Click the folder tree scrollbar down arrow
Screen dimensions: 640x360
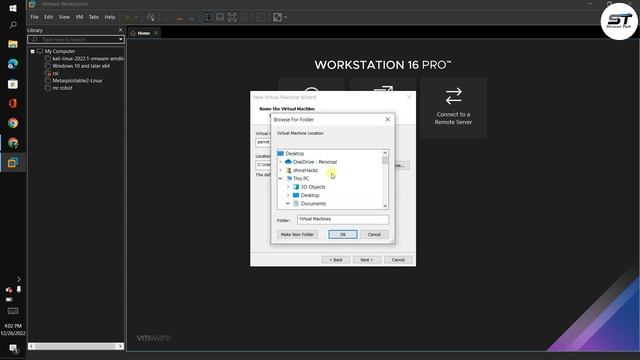pyautogui.click(x=385, y=206)
